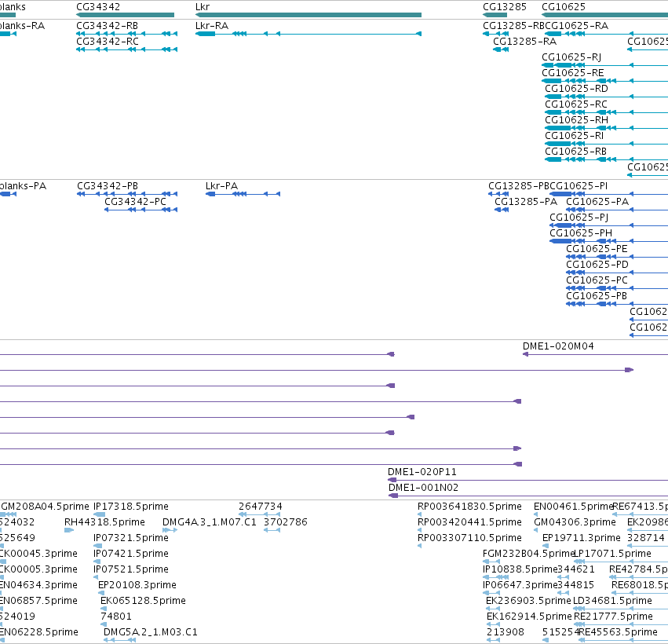668x644 pixels.
Task: Select EST EN04634.3prime
Action: click(x=38, y=585)
